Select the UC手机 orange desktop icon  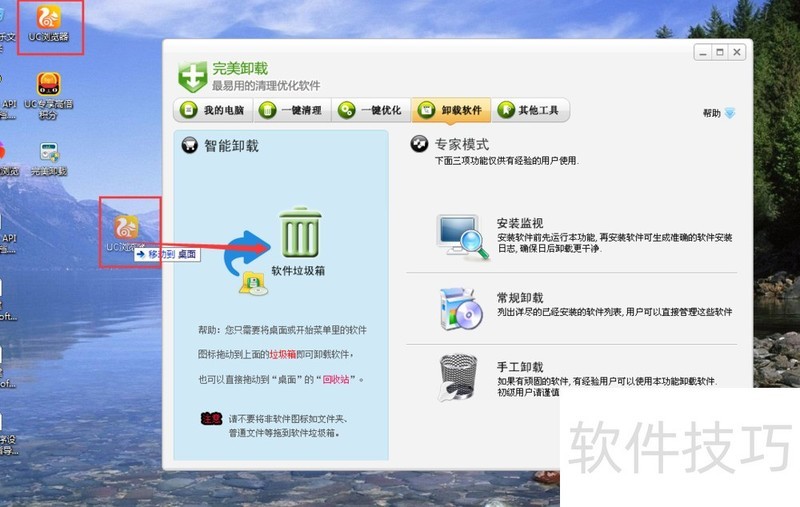point(48,86)
